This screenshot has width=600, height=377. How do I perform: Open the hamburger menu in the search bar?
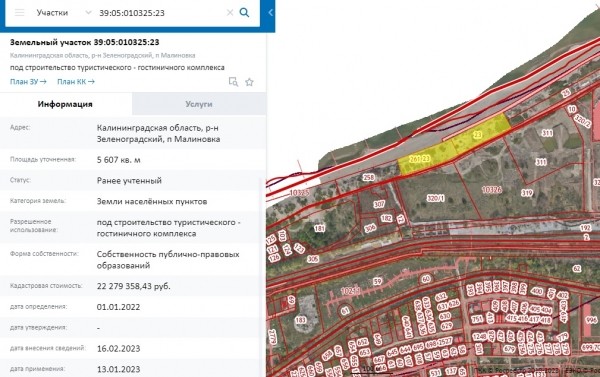click(x=20, y=13)
